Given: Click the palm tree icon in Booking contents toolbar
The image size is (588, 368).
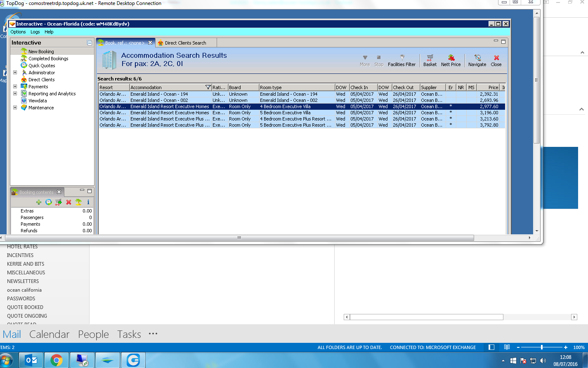Looking at the screenshot, I should point(78,202).
